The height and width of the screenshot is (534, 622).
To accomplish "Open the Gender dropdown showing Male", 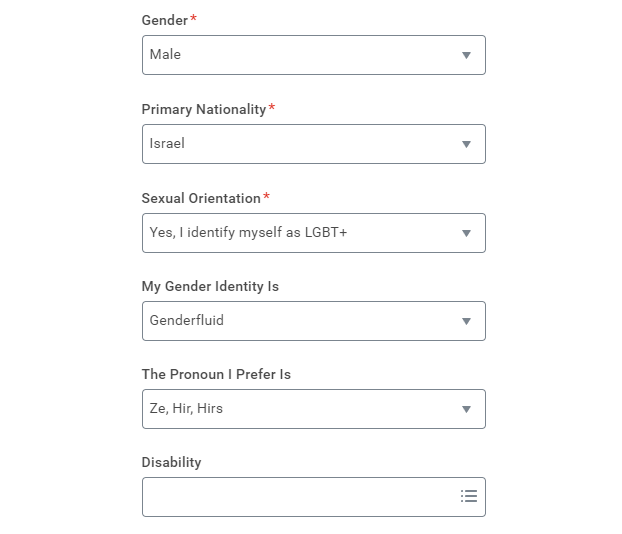I will click(314, 55).
